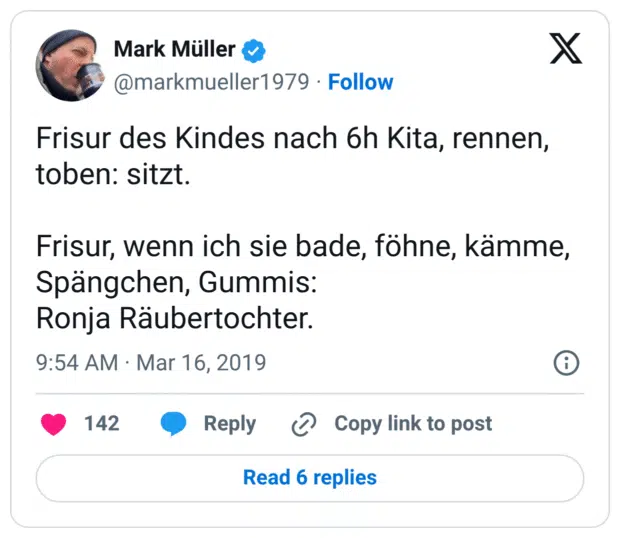Click the 142 likes count
This screenshot has height=538, width=620.
(102, 423)
